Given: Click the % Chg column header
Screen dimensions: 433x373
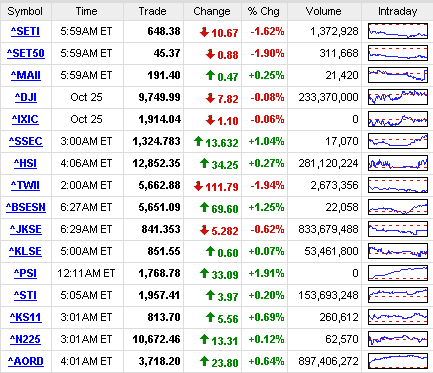Looking at the screenshot, I should (x=264, y=11).
